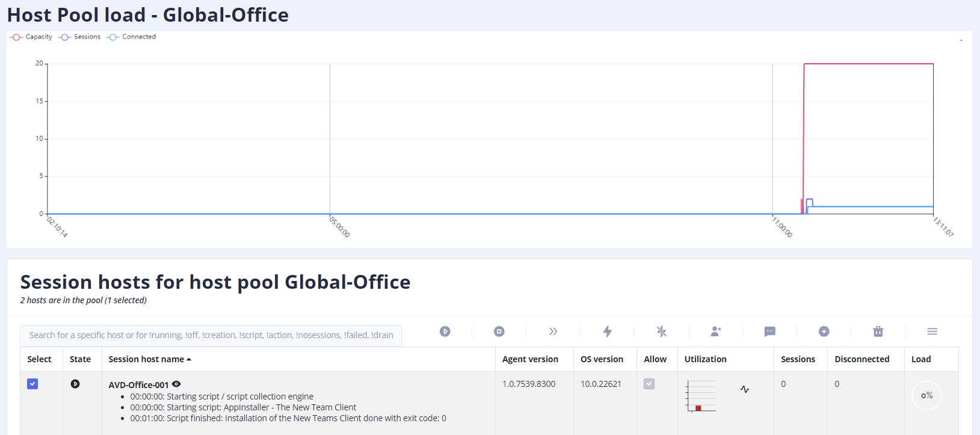Screen dimensions: 980x435
Task: Toggle the Capacity series in chart legend
Action: click(x=31, y=37)
